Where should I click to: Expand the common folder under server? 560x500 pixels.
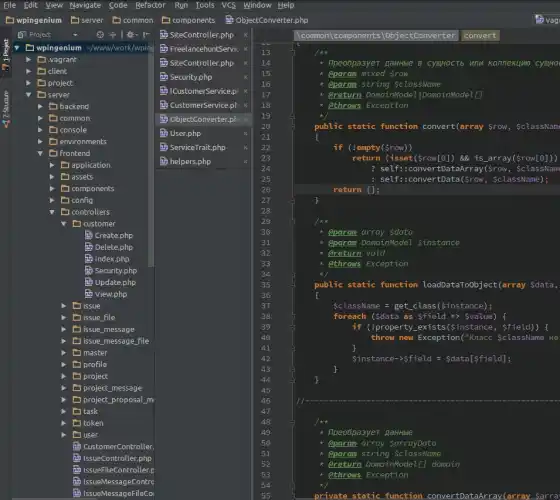40,118
